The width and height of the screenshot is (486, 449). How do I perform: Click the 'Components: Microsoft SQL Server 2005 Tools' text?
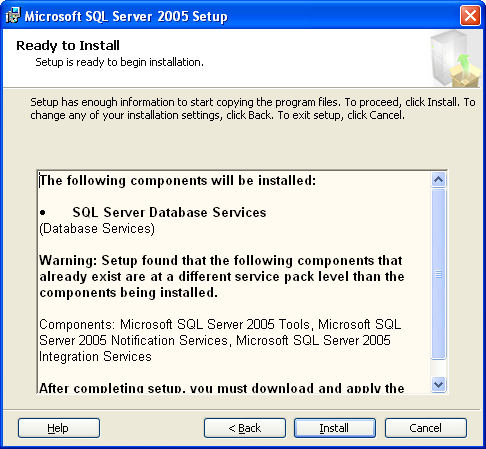220,340
